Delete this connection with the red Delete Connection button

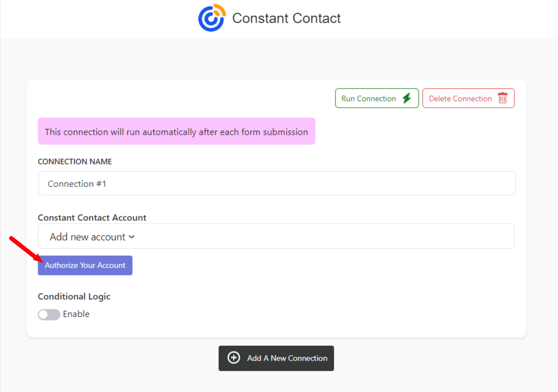pyautogui.click(x=468, y=98)
